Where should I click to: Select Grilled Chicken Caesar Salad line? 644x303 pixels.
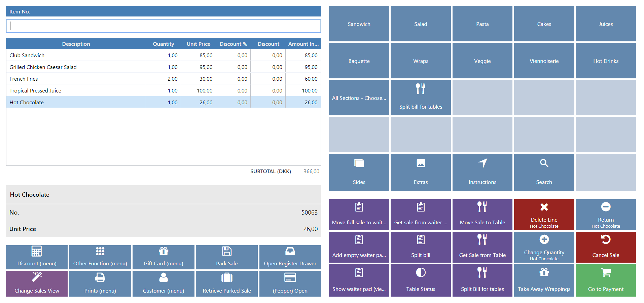click(164, 67)
